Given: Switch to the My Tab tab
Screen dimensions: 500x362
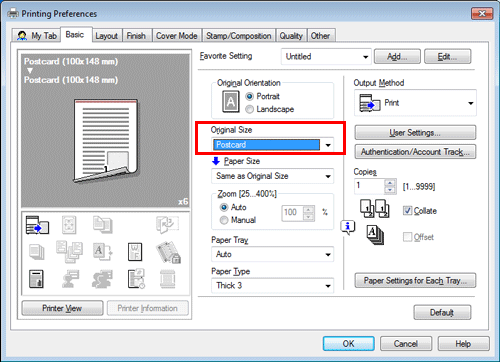Looking at the screenshot, I should 37,36.
